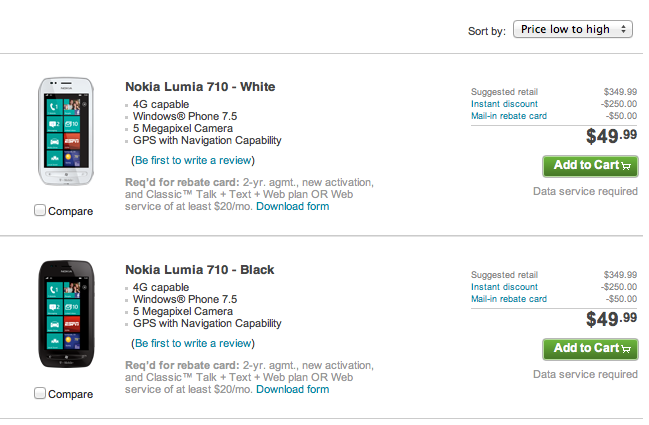Add black Nokia Lumia 710 to cart

pos(590,349)
